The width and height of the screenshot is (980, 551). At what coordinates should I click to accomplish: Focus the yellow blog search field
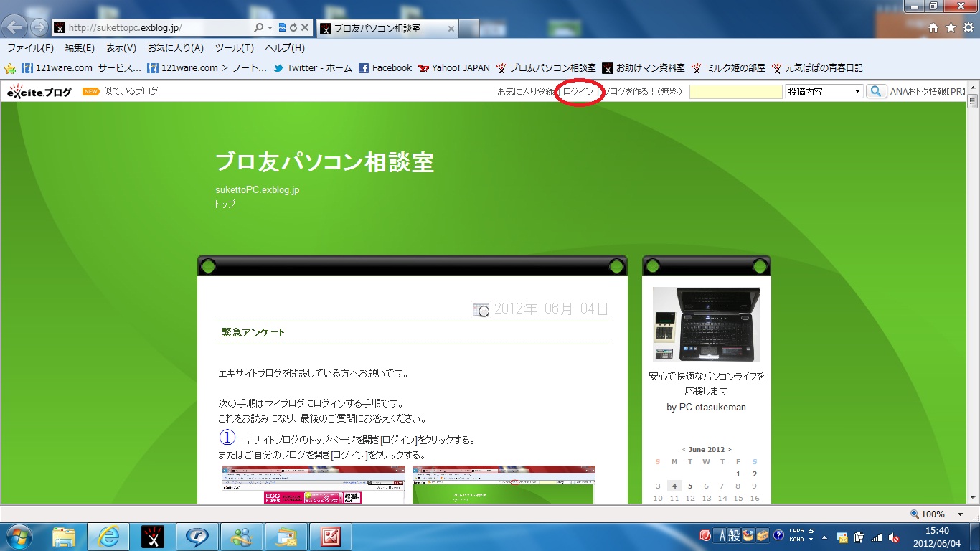[x=736, y=92]
